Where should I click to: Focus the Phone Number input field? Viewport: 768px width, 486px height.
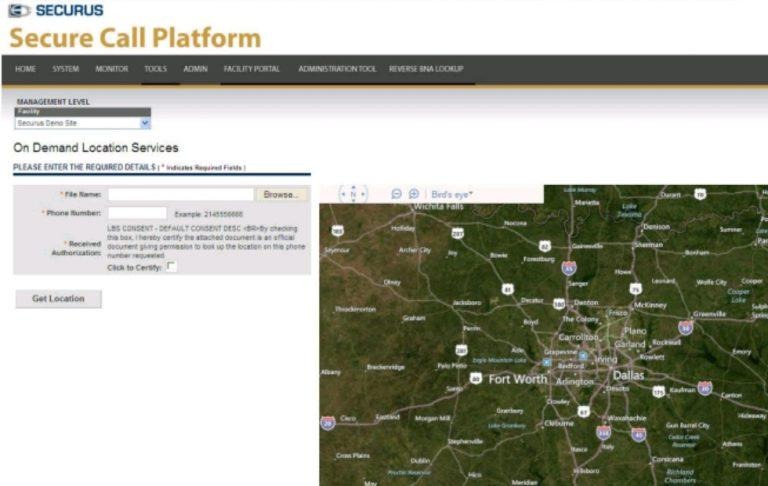pos(138,213)
